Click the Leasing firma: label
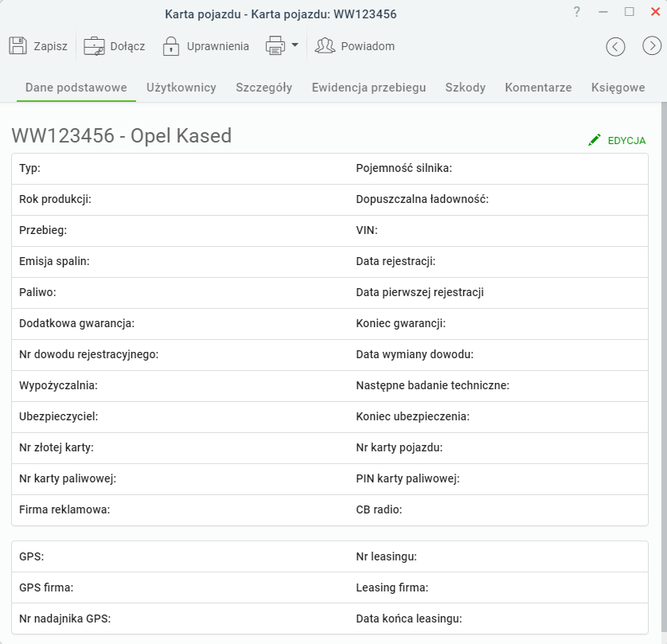The height and width of the screenshot is (644, 667). 392,587
